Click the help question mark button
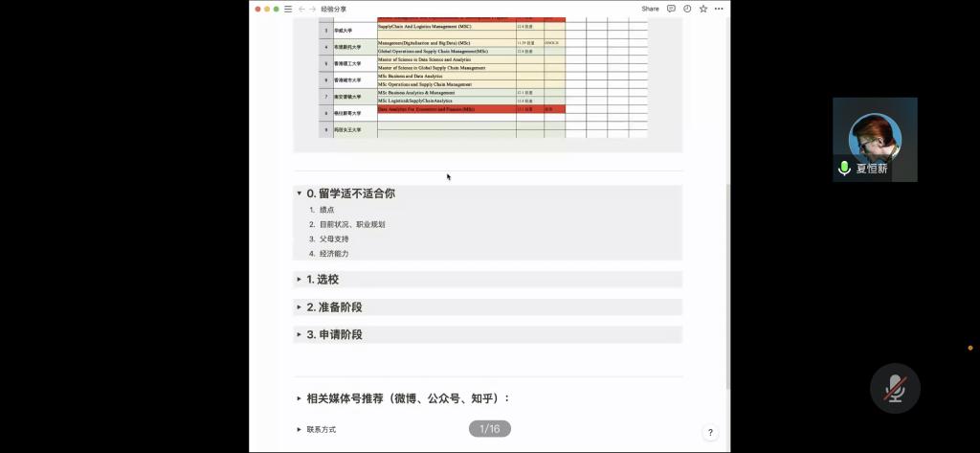Viewport: 980px width, 453px height. click(710, 433)
